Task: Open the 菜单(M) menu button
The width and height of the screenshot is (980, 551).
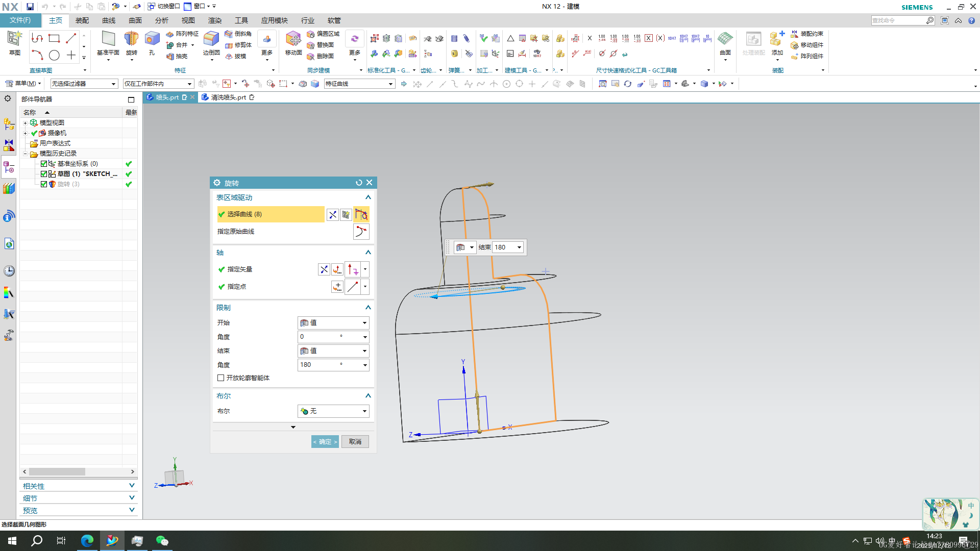Action: (x=23, y=84)
